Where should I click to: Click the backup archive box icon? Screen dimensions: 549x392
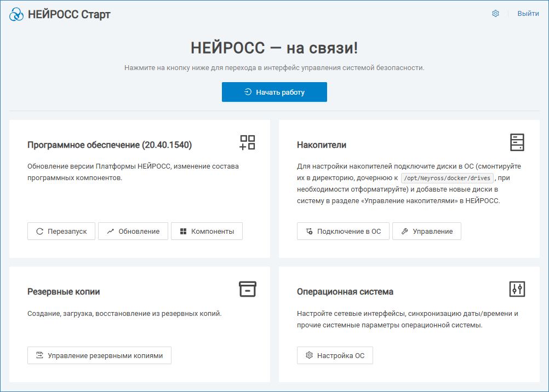(x=248, y=289)
